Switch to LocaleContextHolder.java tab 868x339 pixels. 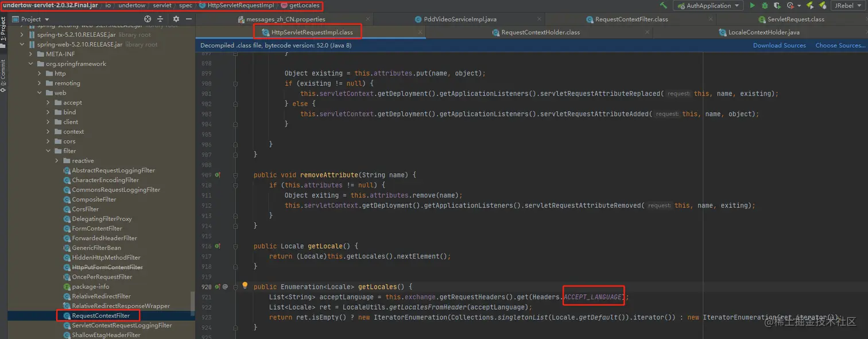pos(759,32)
